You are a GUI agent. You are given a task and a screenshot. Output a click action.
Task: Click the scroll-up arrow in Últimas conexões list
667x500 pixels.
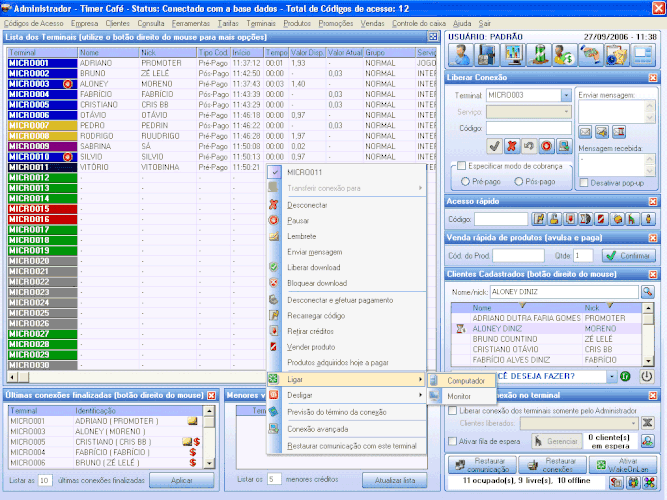[209, 411]
